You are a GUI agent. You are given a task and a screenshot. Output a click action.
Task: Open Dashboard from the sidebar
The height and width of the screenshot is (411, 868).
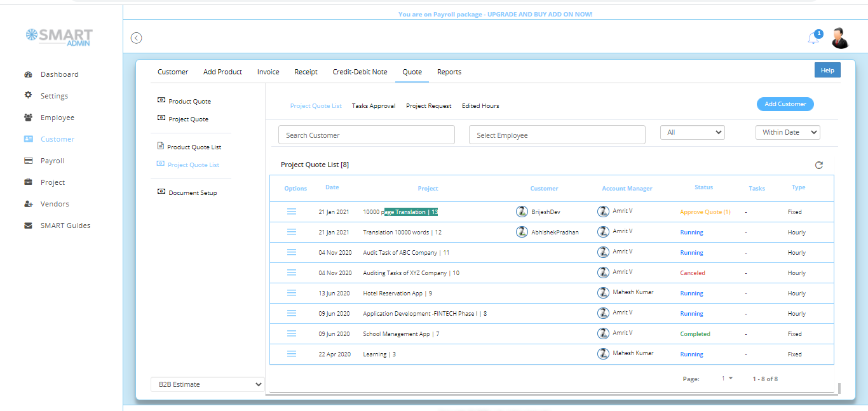pos(59,74)
